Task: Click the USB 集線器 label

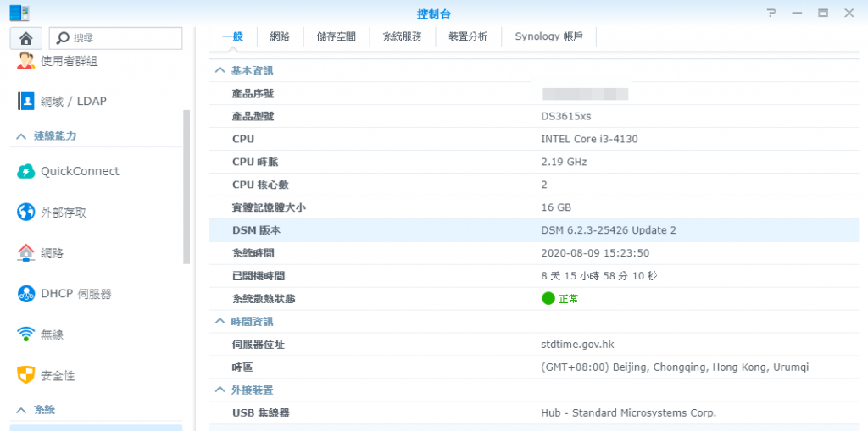Action: click(x=260, y=412)
